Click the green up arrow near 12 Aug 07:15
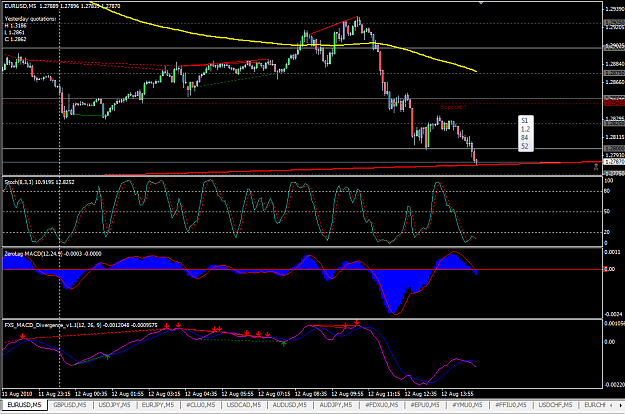 (x=283, y=343)
